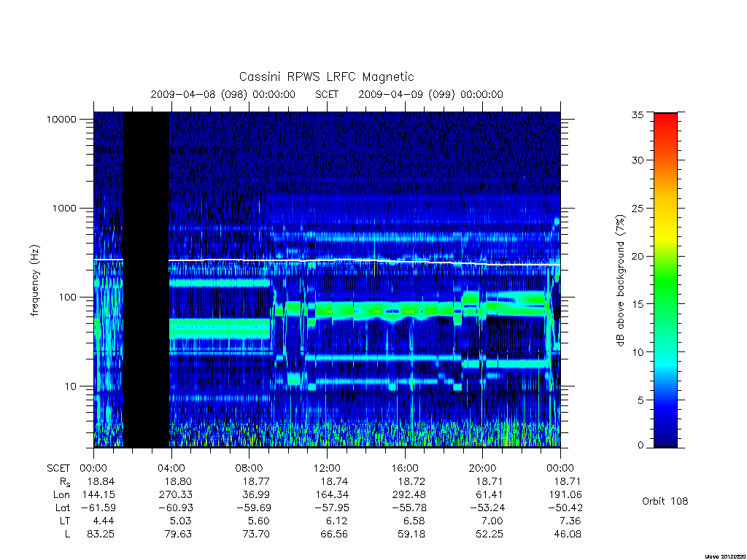
Task: Click the colorbar tick label 30
Action: coord(637,160)
